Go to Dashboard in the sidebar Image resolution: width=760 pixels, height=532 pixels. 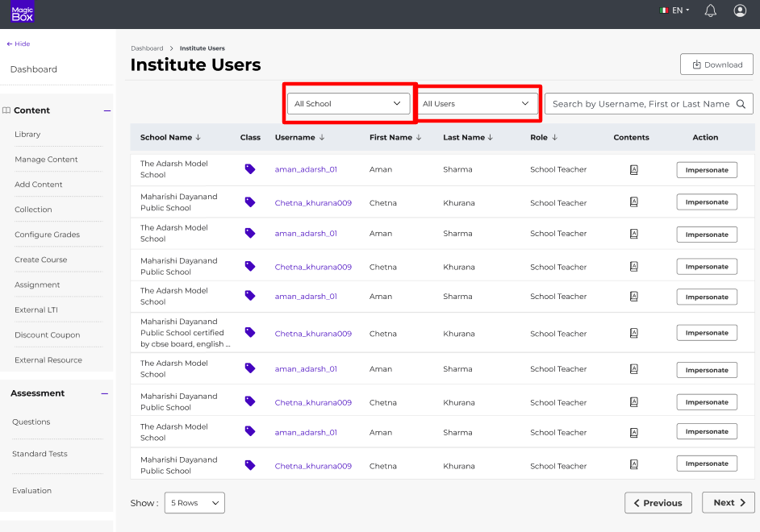click(x=33, y=69)
